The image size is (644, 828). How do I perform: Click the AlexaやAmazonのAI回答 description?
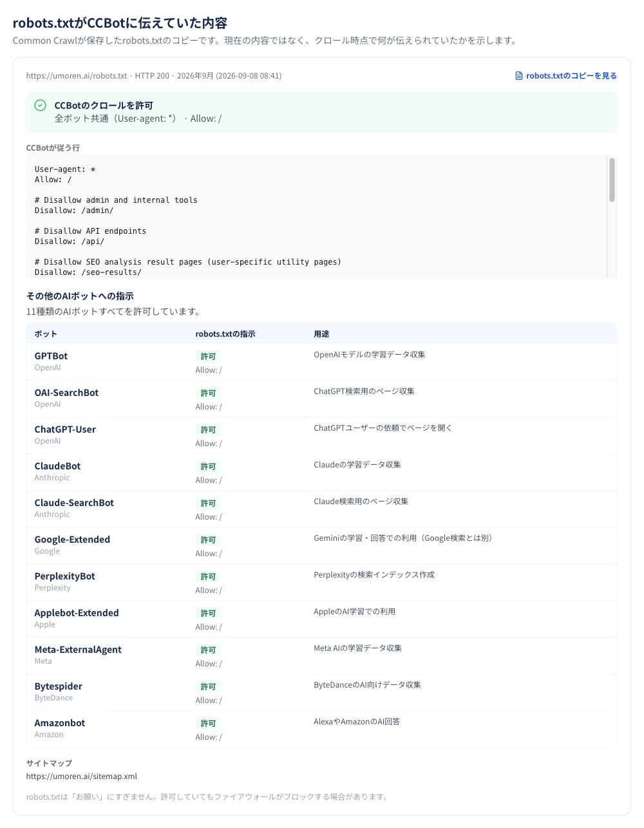pos(357,722)
